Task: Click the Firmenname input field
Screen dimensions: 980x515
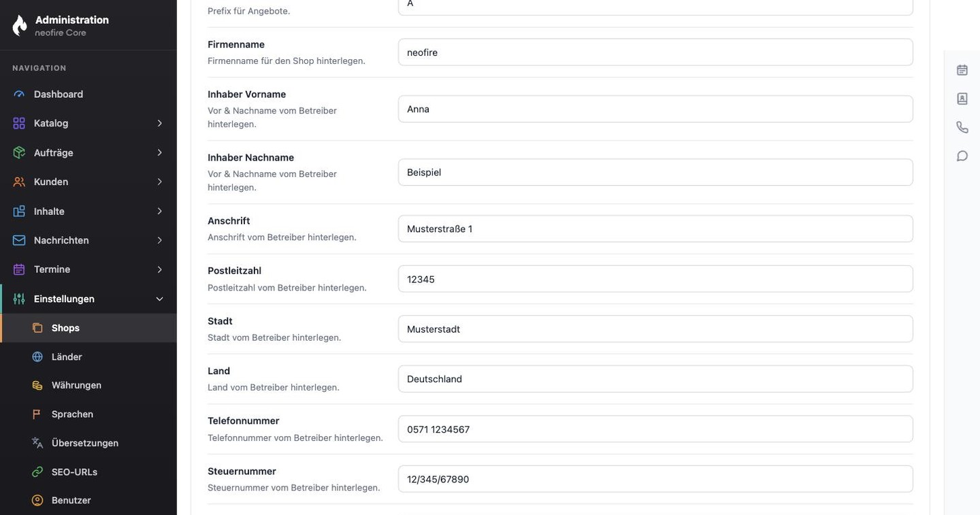Action: pyautogui.click(x=655, y=52)
